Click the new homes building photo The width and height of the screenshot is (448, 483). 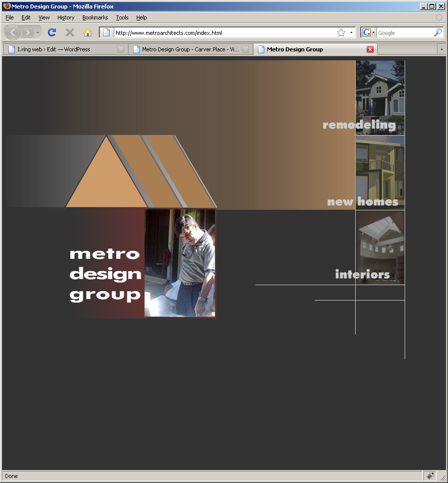pyautogui.click(x=380, y=173)
